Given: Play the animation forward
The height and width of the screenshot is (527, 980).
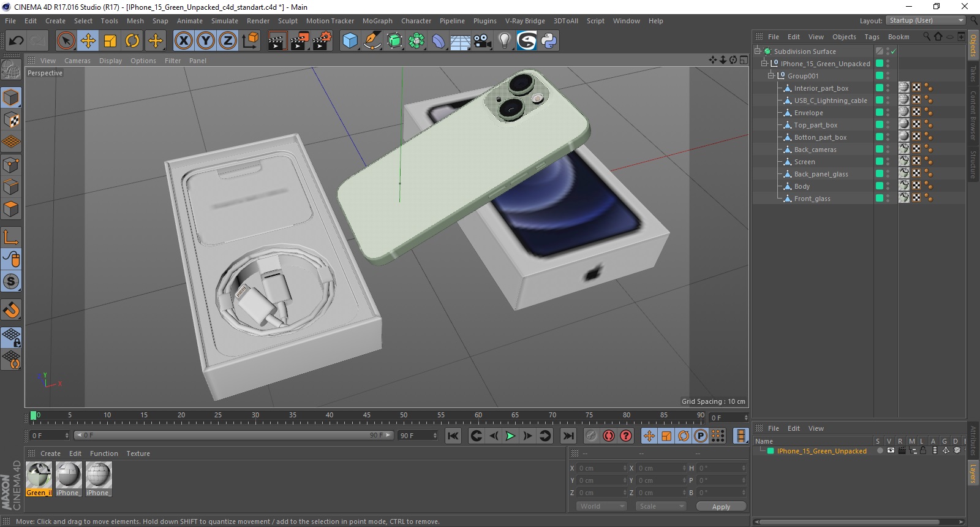Looking at the screenshot, I should point(510,436).
